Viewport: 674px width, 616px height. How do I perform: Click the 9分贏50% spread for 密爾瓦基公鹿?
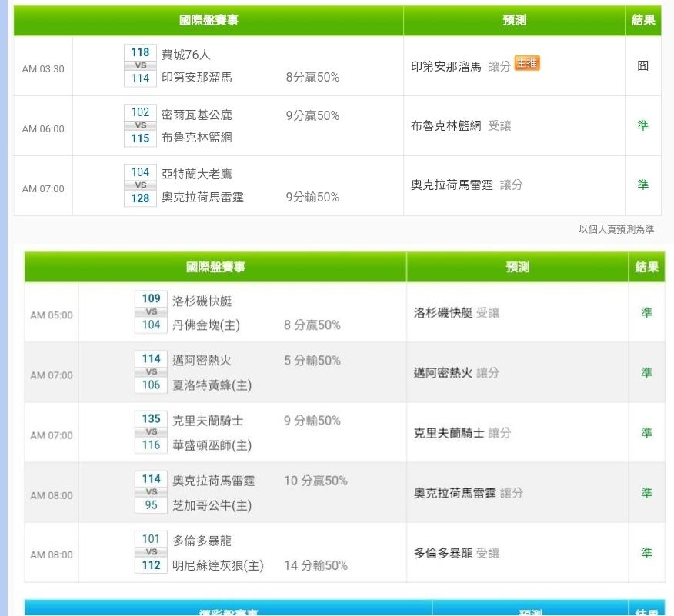(312, 115)
